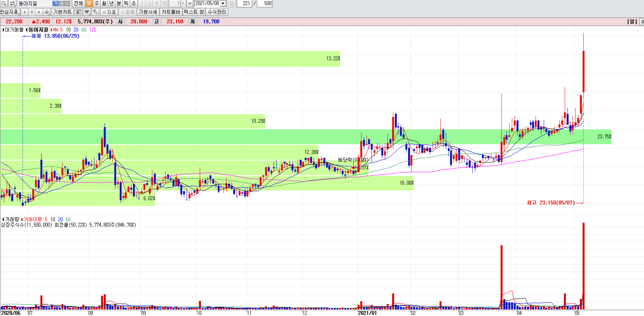
Task: Open the =지표 indicator menu
Action: click(x=109, y=12)
